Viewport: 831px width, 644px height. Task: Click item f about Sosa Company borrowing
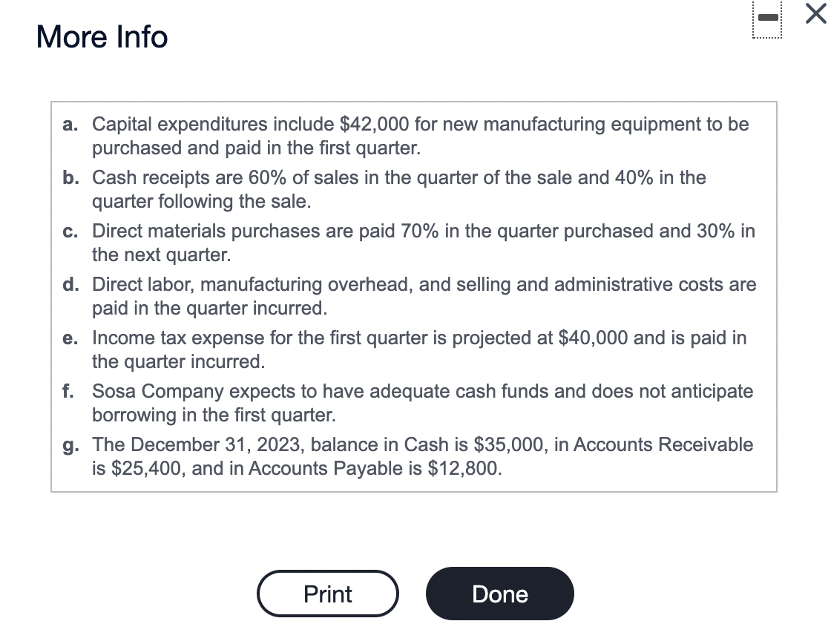click(x=415, y=403)
